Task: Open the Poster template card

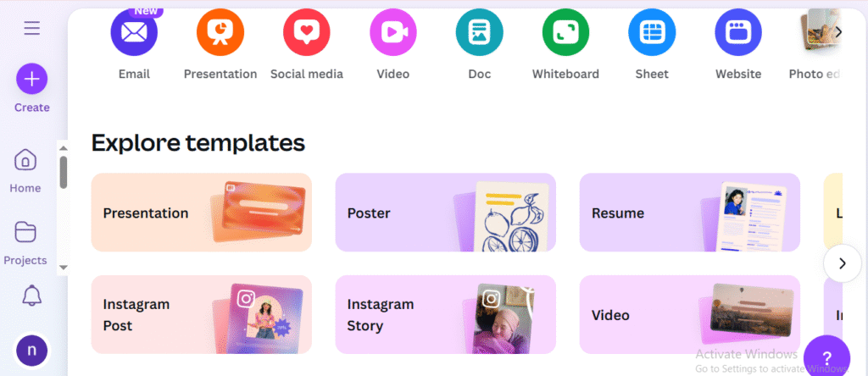Action: pyautogui.click(x=445, y=213)
